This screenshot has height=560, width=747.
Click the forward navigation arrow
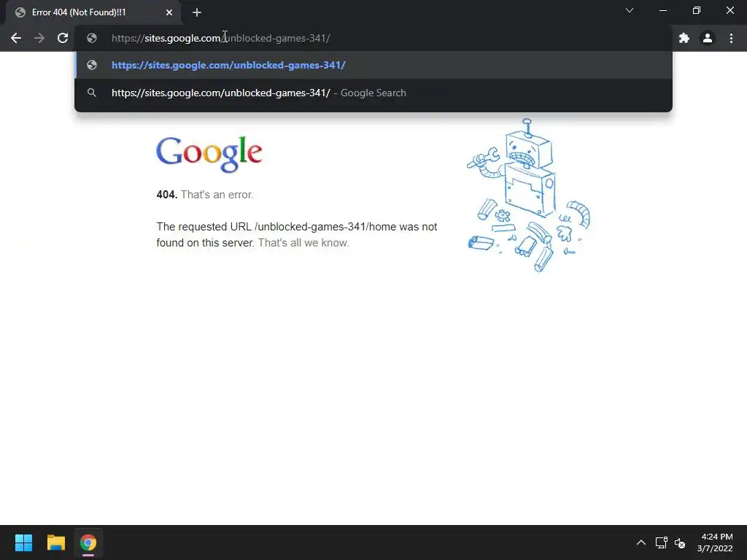click(x=39, y=38)
